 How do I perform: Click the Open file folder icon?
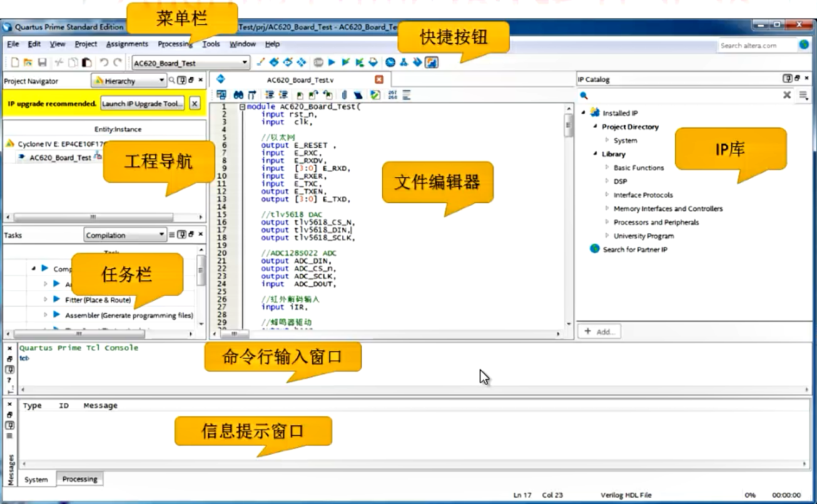(x=28, y=63)
